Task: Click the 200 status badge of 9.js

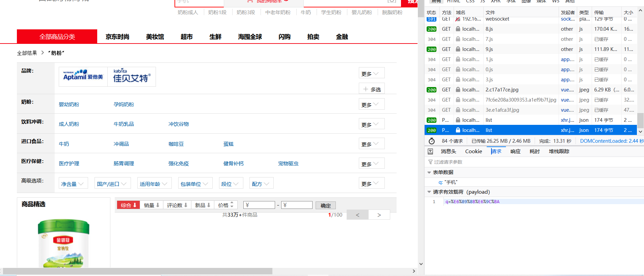Action: tap(432, 49)
